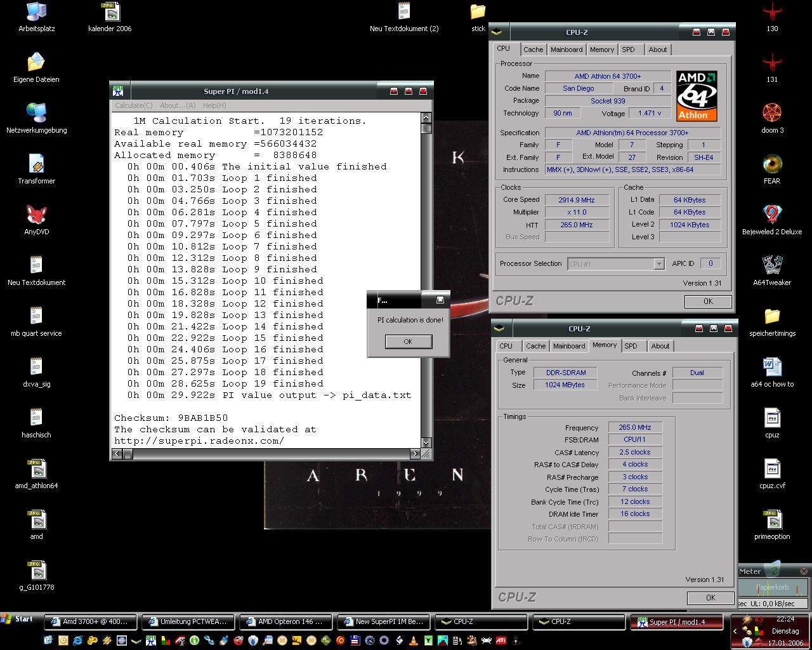The height and width of the screenshot is (650, 812).
Task: Launch the AnyDVD fox icon
Action: pyautogui.click(x=36, y=220)
